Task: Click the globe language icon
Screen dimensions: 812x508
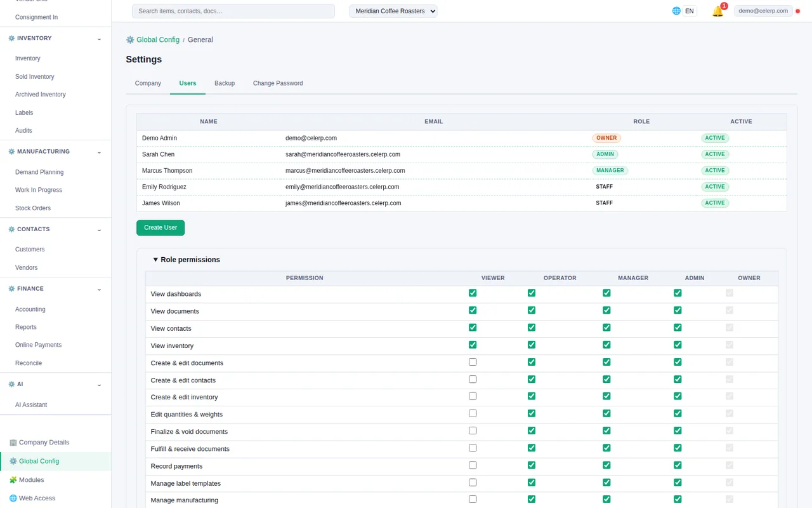Action: 676,11
